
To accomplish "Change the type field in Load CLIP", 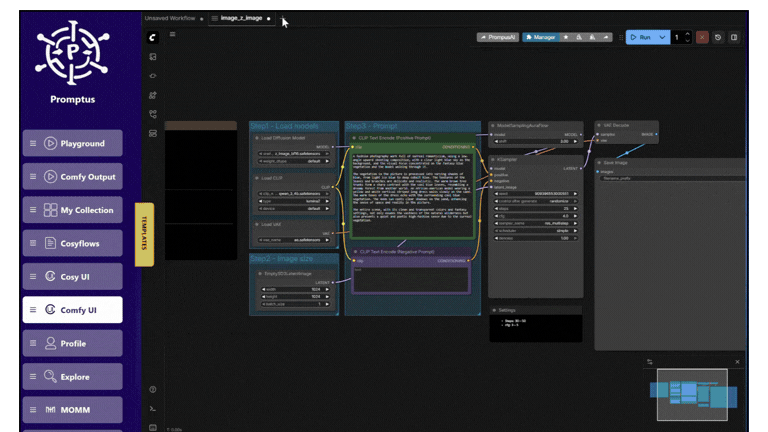I will 293,201.
